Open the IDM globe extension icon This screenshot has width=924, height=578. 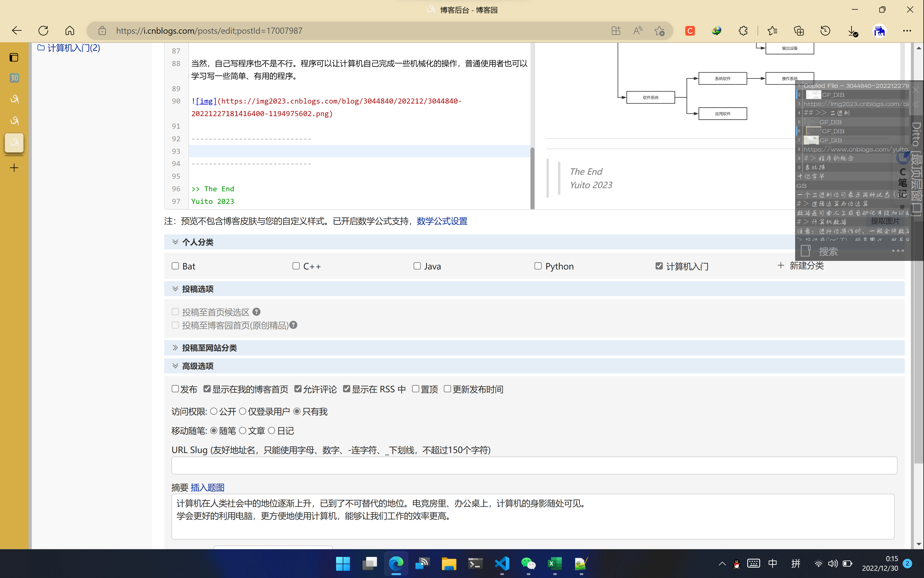click(x=716, y=31)
